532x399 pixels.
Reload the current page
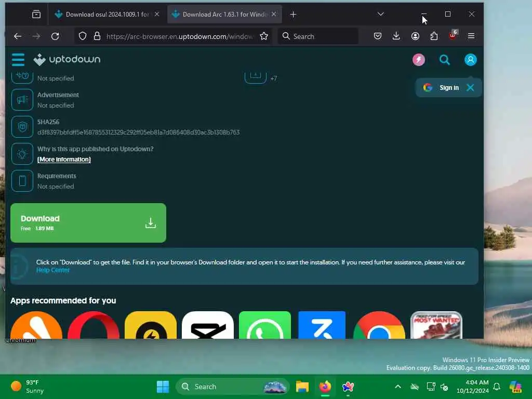point(55,36)
